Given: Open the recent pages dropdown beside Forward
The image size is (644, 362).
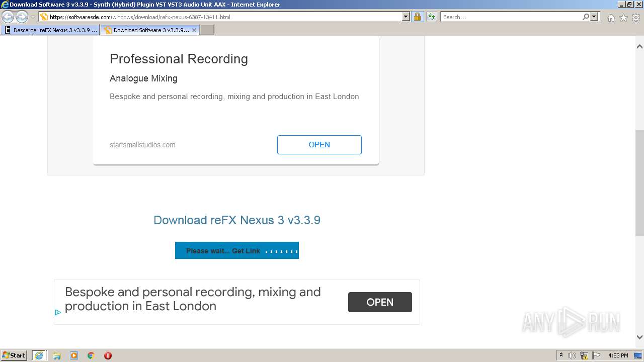Looking at the screenshot, I should click(x=33, y=17).
